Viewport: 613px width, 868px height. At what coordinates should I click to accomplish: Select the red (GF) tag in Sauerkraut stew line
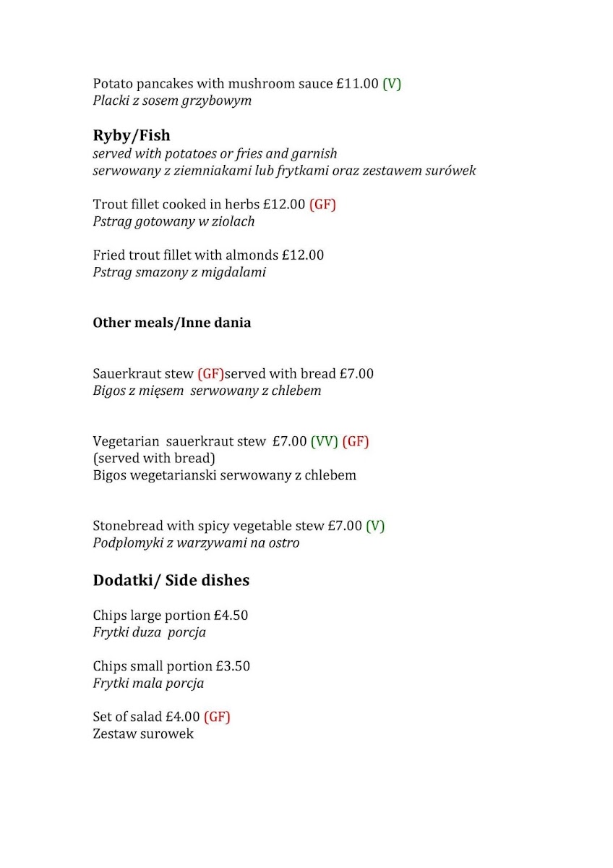coord(210,374)
